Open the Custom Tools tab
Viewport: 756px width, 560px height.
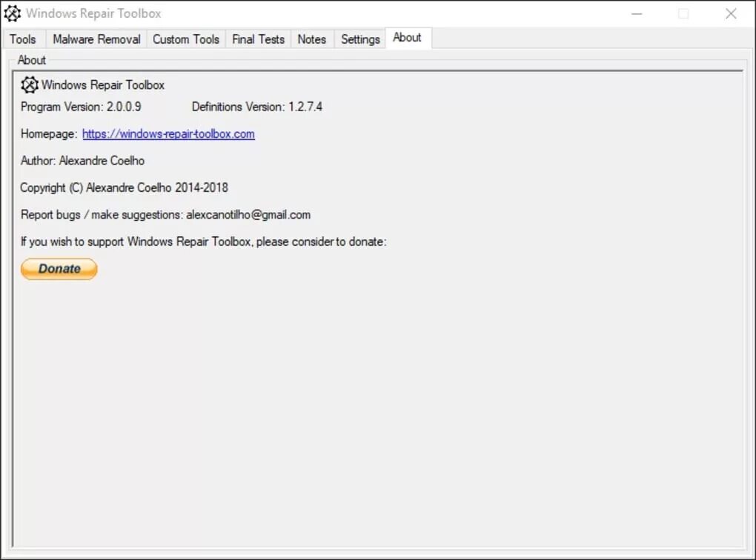pos(186,39)
